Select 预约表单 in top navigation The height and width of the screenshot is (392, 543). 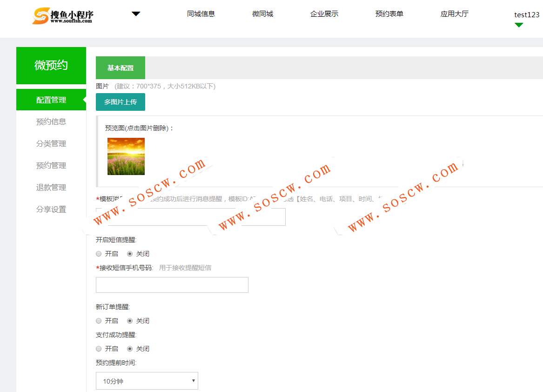pos(389,14)
